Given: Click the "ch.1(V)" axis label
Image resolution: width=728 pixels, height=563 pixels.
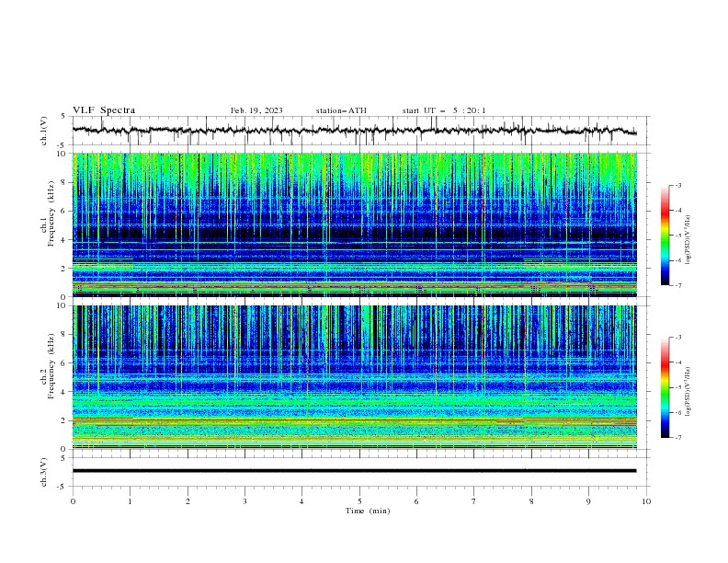Looking at the screenshot, I should click(44, 131).
